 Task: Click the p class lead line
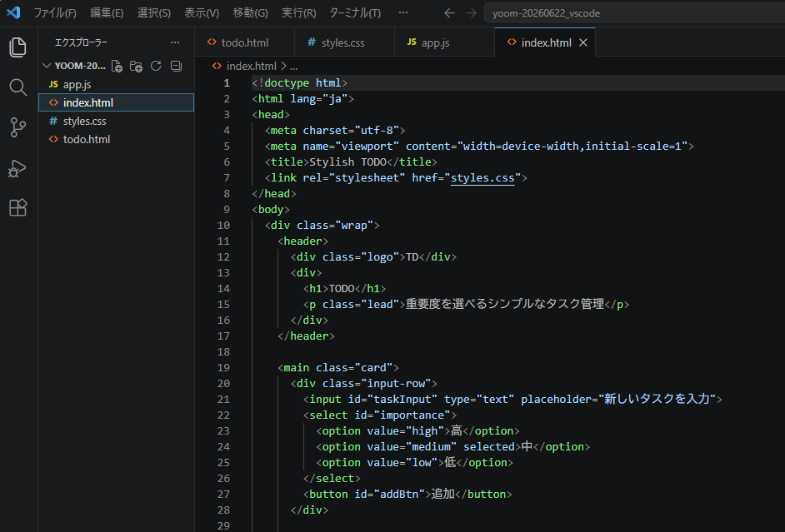point(466,305)
